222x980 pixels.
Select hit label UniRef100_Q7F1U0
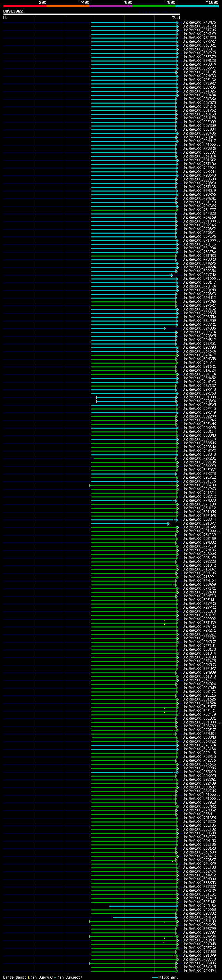click(x=199, y=504)
